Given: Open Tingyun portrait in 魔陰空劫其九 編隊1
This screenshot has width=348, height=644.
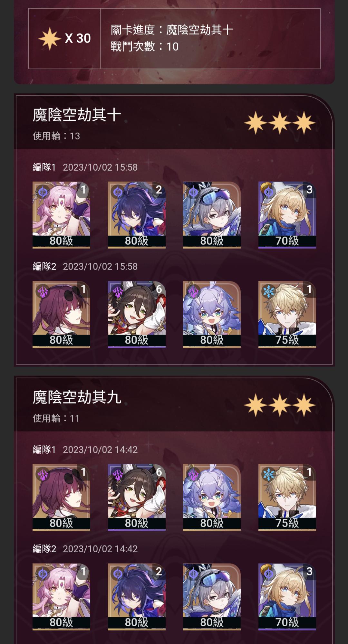Looking at the screenshot, I should point(137,497).
